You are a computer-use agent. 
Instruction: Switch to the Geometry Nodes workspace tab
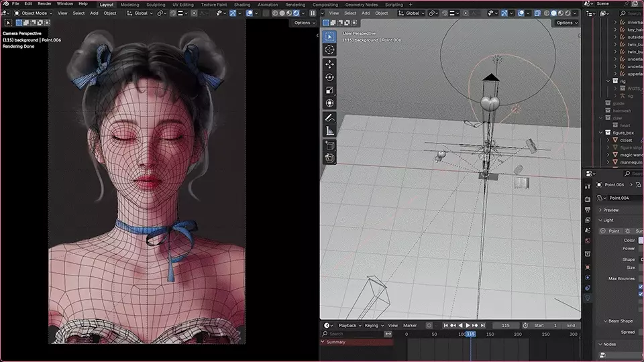tap(362, 5)
